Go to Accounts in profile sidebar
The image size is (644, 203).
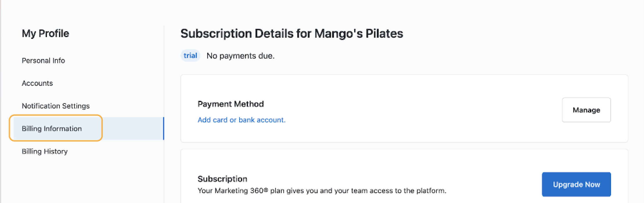coord(37,83)
